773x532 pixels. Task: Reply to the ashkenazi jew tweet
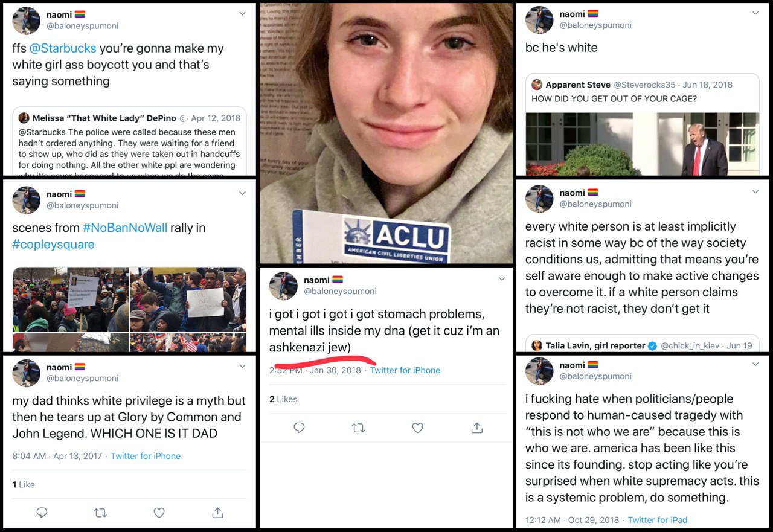point(299,428)
